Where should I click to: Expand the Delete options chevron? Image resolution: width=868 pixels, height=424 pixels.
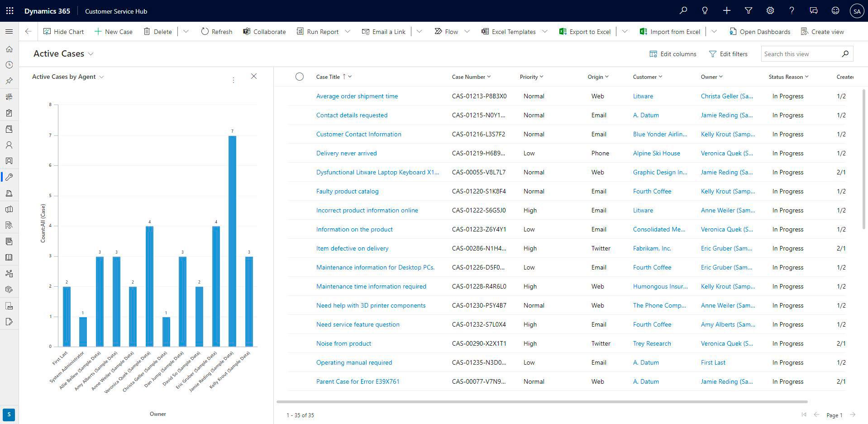186,31
